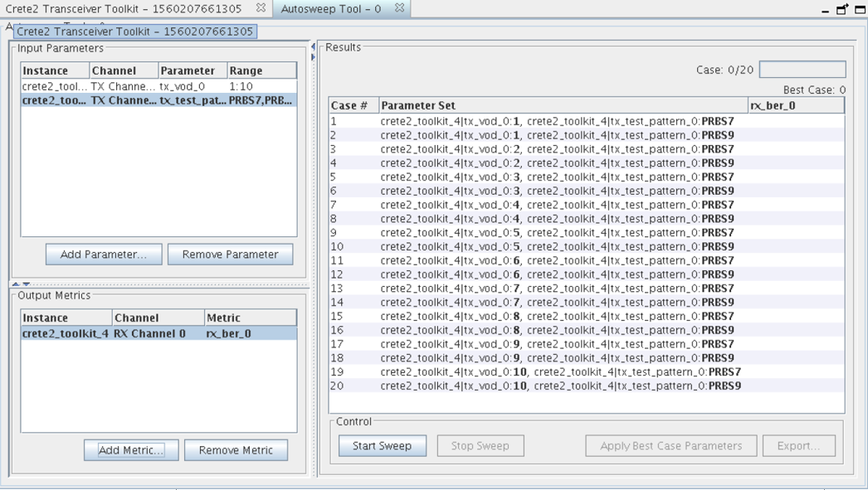The image size is (868, 490).
Task: Collapse the left pane with the vertical divider arrow
Action: point(313,47)
